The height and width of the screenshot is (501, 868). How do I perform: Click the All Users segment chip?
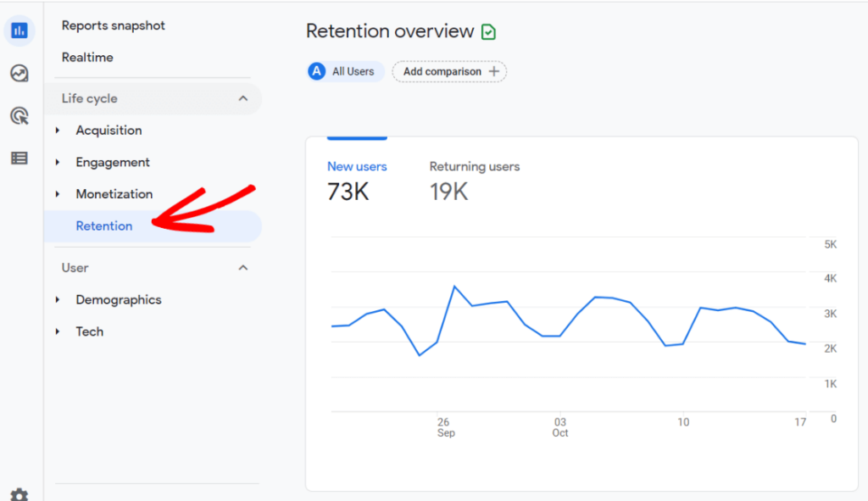(x=344, y=71)
